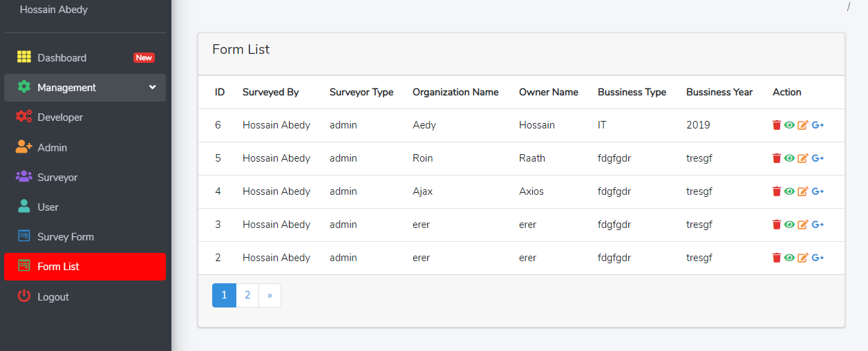This screenshot has width=868, height=351.
Task: Click the Dashboard grid icon
Action: tap(24, 57)
